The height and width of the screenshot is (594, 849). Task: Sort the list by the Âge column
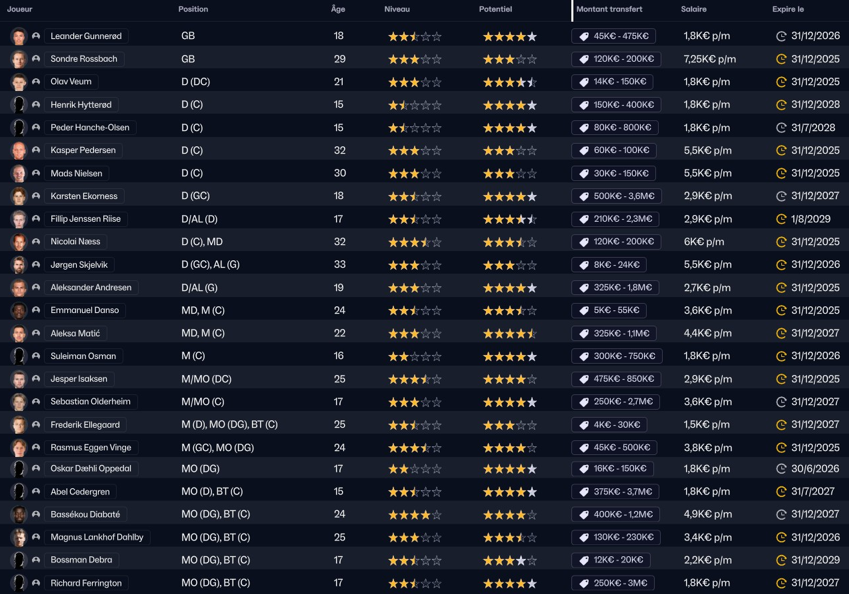(338, 9)
